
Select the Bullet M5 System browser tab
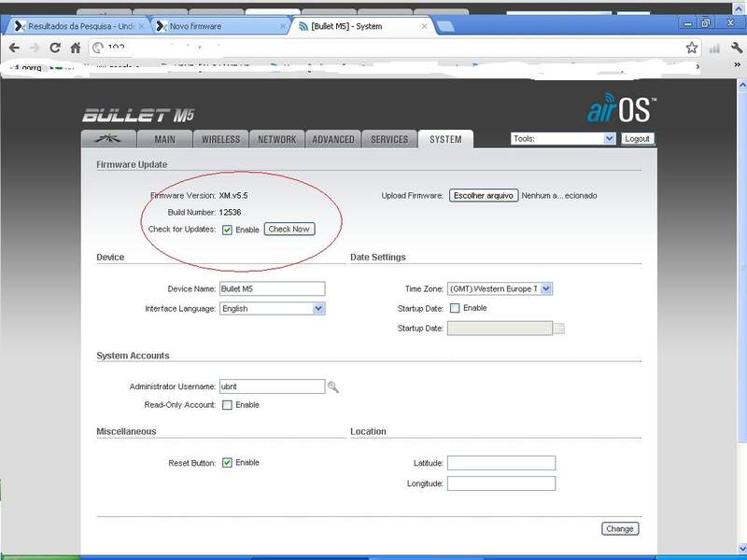coord(362,26)
